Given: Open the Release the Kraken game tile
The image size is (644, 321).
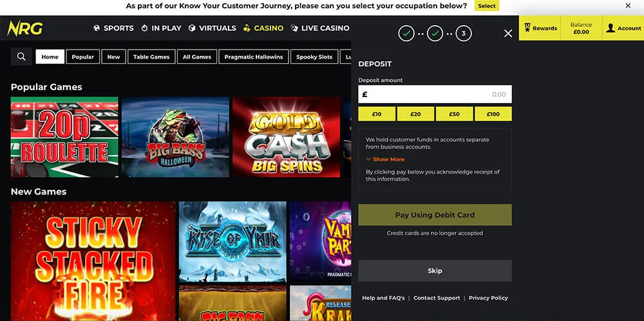Looking at the screenshot, I should tap(320, 304).
